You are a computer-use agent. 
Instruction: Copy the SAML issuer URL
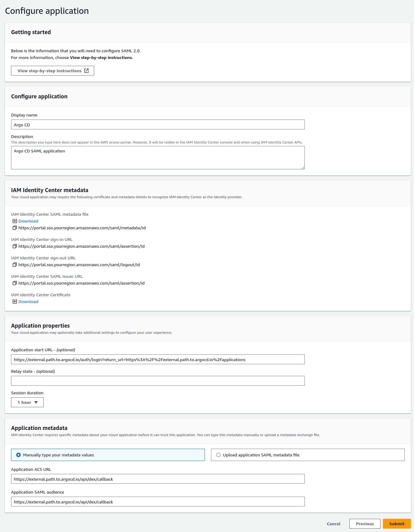[x=14, y=283]
